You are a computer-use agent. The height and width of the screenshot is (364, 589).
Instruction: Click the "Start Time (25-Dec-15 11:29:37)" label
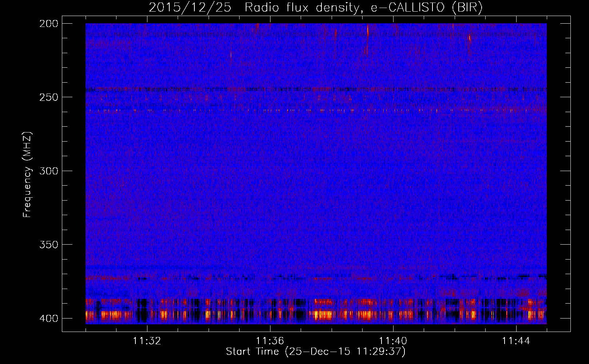point(316,352)
